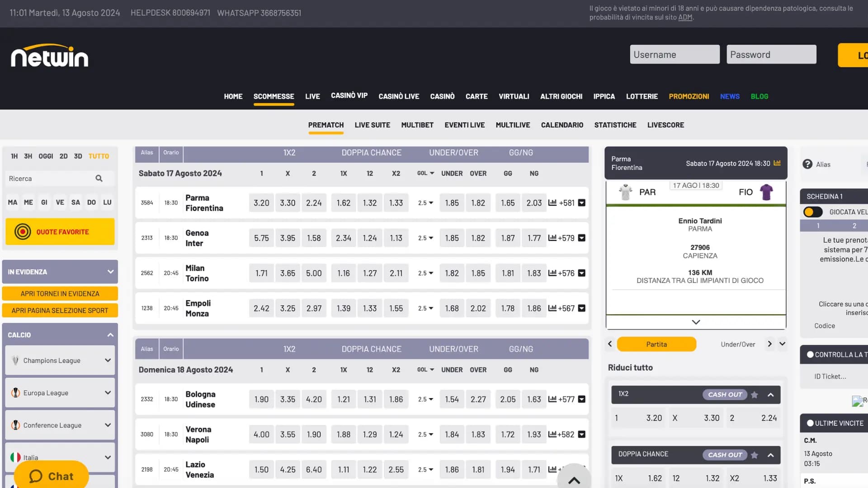Open the ADM link in the top notice
Viewport: 868px width, 488px height.
685,17
